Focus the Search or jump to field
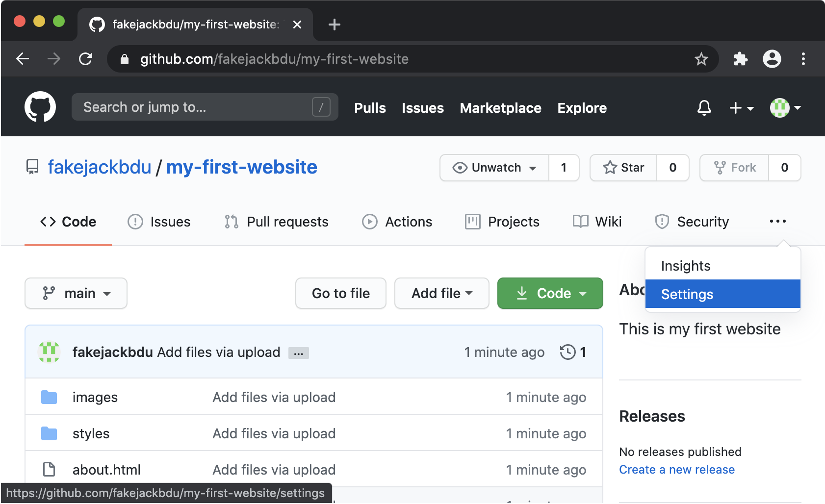The width and height of the screenshot is (825, 504). (x=205, y=107)
